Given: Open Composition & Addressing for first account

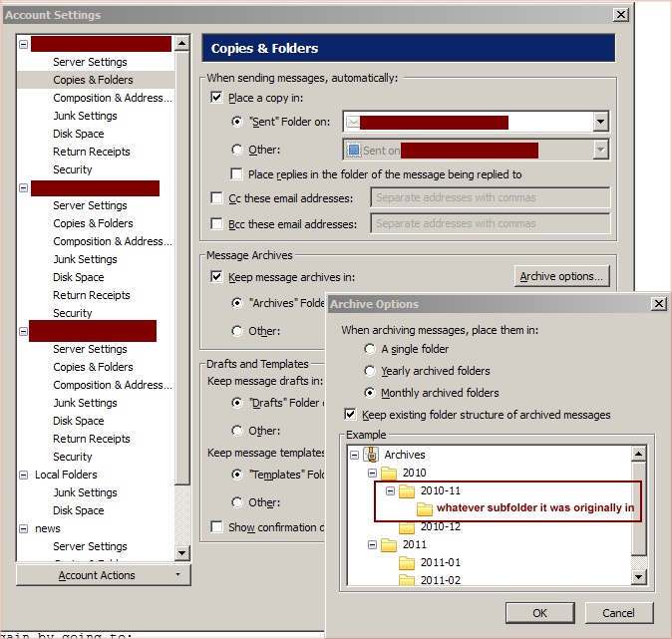Looking at the screenshot, I should point(112,98).
